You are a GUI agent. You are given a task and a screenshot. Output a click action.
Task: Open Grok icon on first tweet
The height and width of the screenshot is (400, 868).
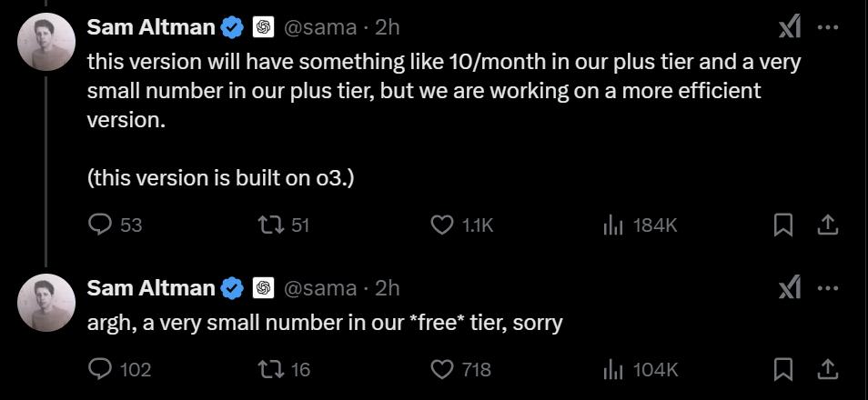click(790, 28)
